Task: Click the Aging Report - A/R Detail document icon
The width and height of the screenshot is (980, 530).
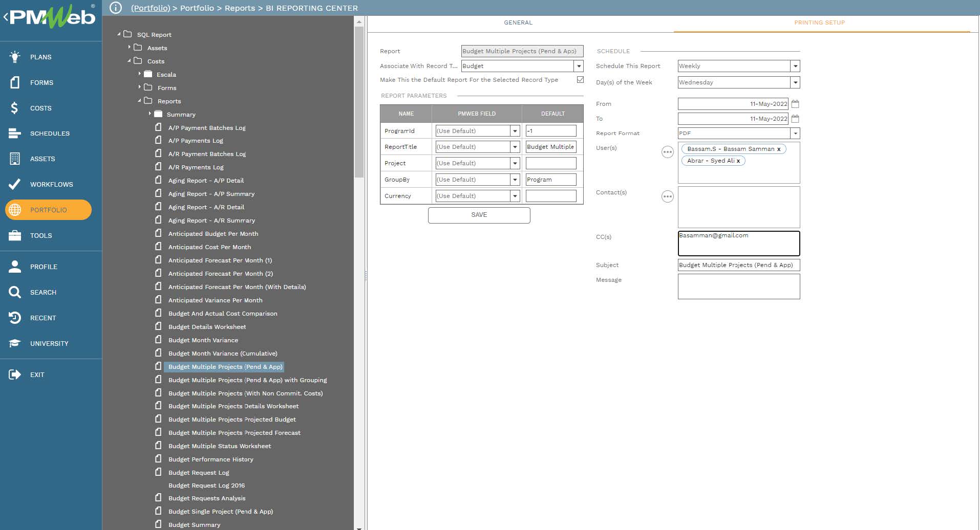Action: click(x=158, y=206)
